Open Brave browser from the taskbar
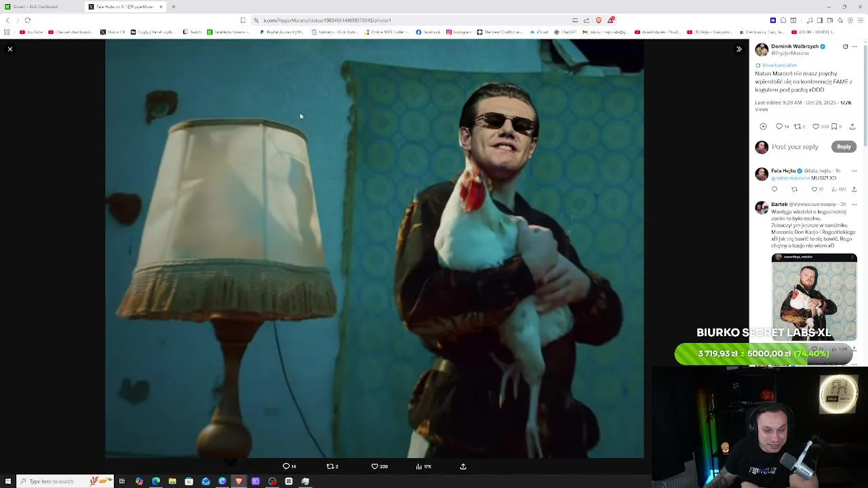 click(239, 481)
